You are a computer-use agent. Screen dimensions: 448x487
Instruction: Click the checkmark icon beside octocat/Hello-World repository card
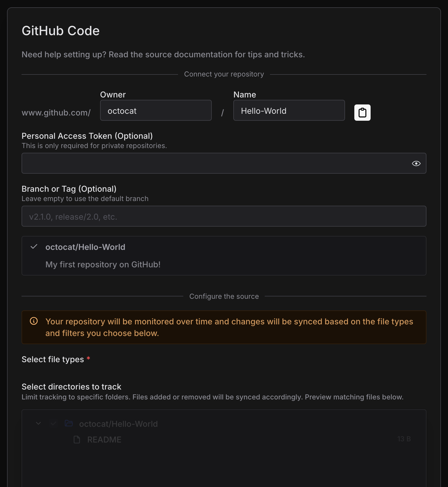tap(34, 247)
